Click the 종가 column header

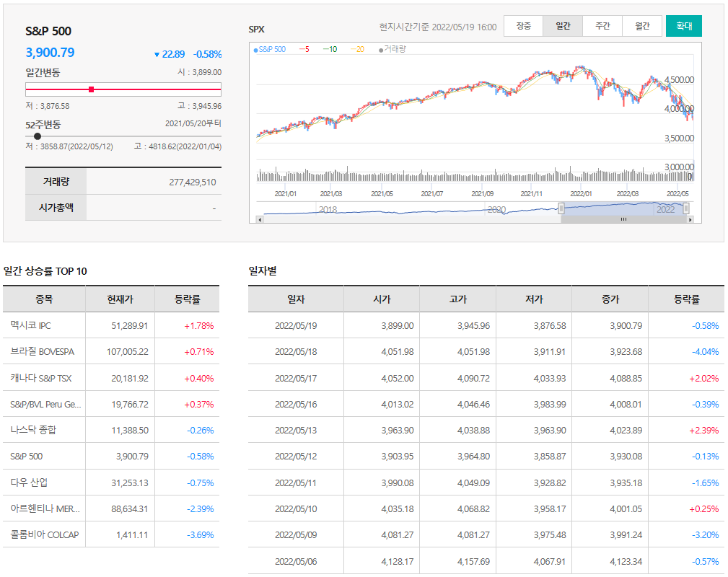click(610, 299)
